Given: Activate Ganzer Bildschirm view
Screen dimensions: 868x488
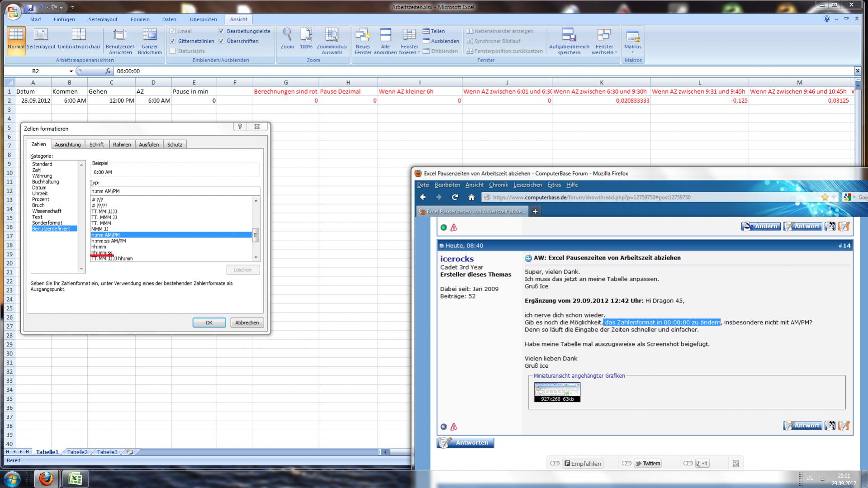Looking at the screenshot, I should 150,41.
